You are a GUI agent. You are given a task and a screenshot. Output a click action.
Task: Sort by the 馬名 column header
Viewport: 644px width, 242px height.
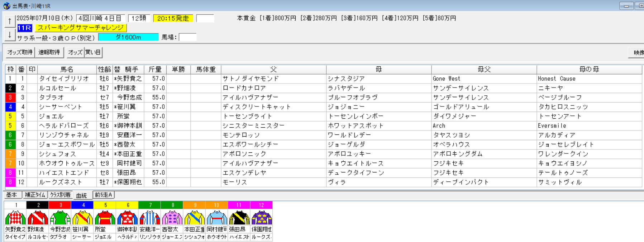point(67,70)
